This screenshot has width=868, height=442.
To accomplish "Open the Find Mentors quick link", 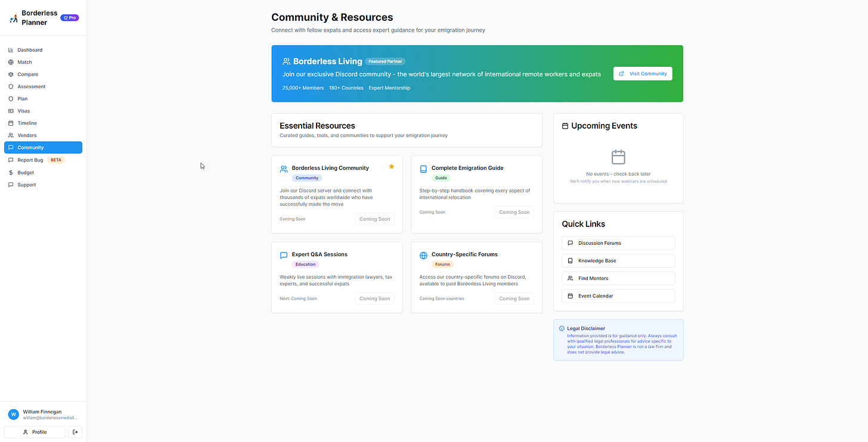I will pos(618,278).
